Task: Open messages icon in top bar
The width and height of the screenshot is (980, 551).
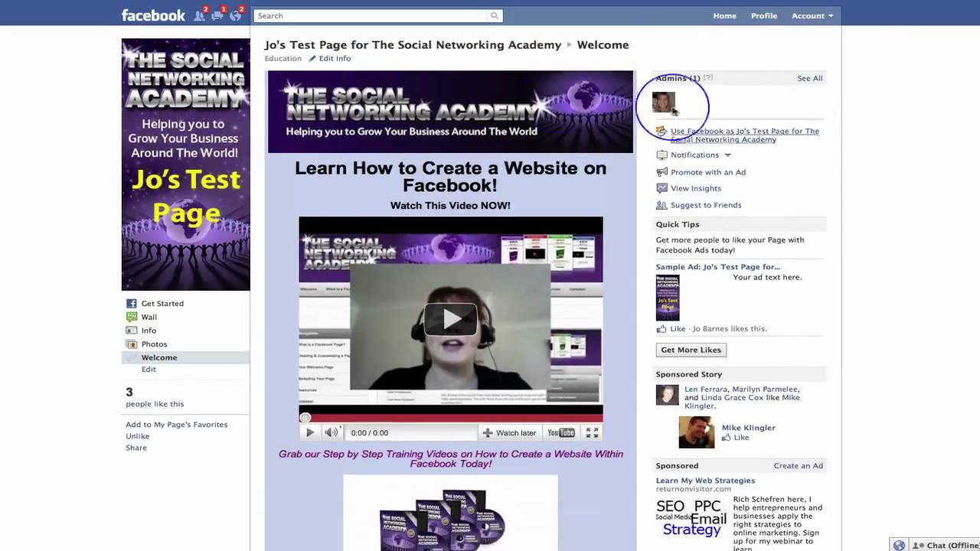Action: [218, 15]
